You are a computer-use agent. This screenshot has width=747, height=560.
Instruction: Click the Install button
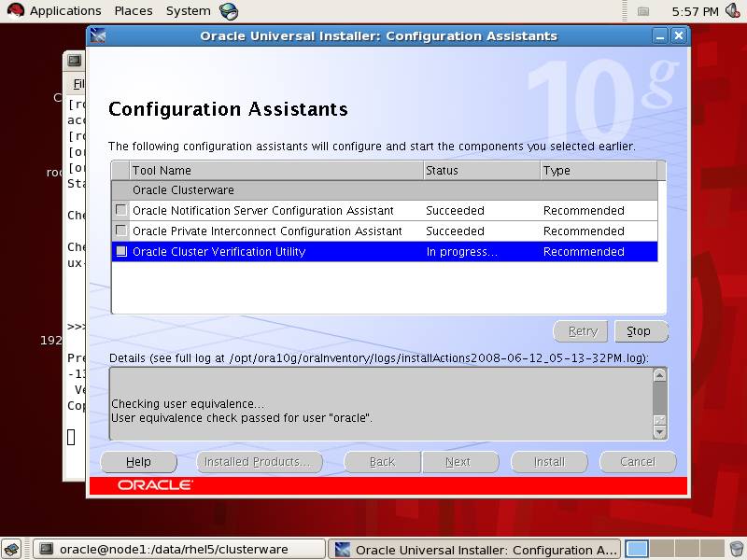click(549, 462)
